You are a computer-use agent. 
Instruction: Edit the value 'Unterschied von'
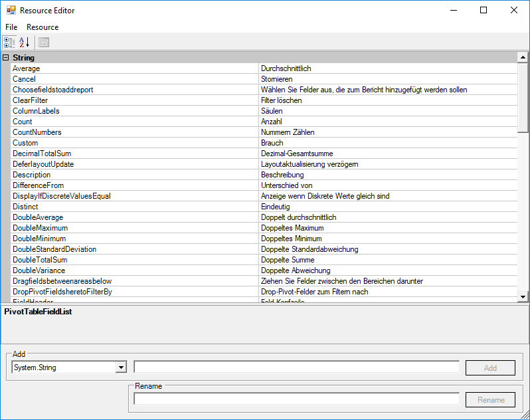[x=388, y=185]
